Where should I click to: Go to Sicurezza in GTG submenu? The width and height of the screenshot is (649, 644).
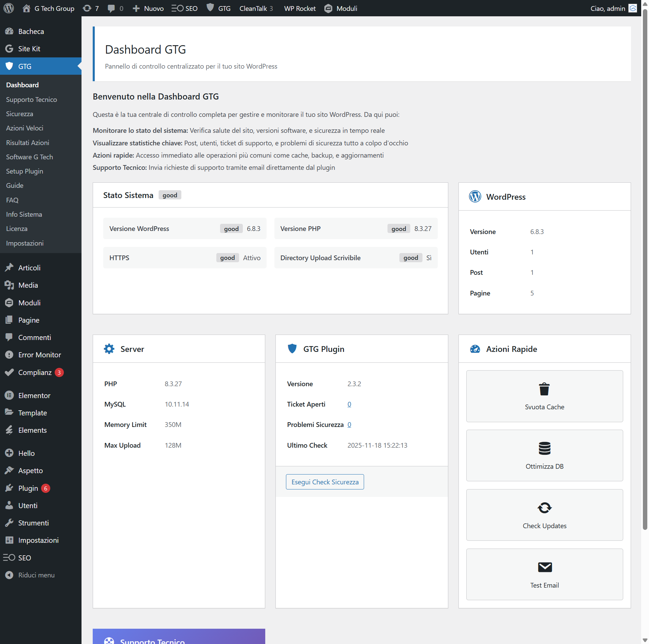[x=19, y=114]
